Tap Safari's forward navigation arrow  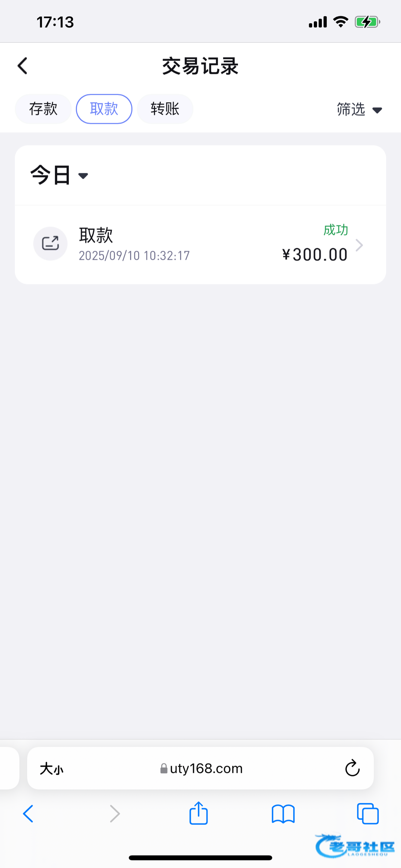(115, 814)
